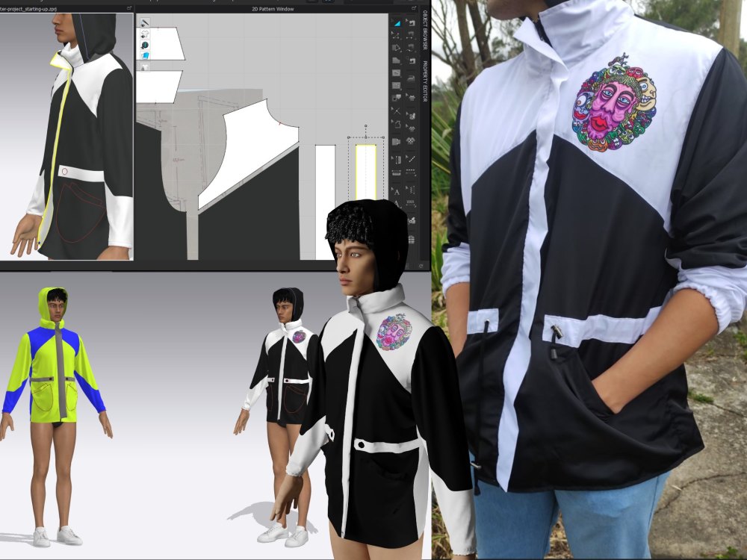Pop out the 2D Pattern Window
747x560 pixels.
click(414, 8)
